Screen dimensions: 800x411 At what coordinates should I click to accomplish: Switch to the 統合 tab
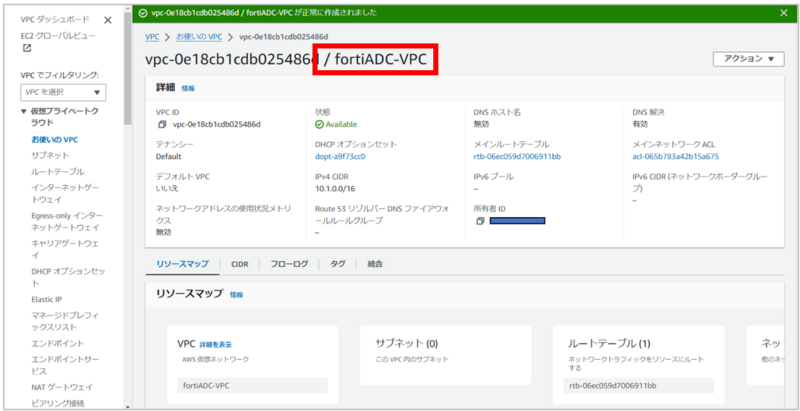pos(375,264)
